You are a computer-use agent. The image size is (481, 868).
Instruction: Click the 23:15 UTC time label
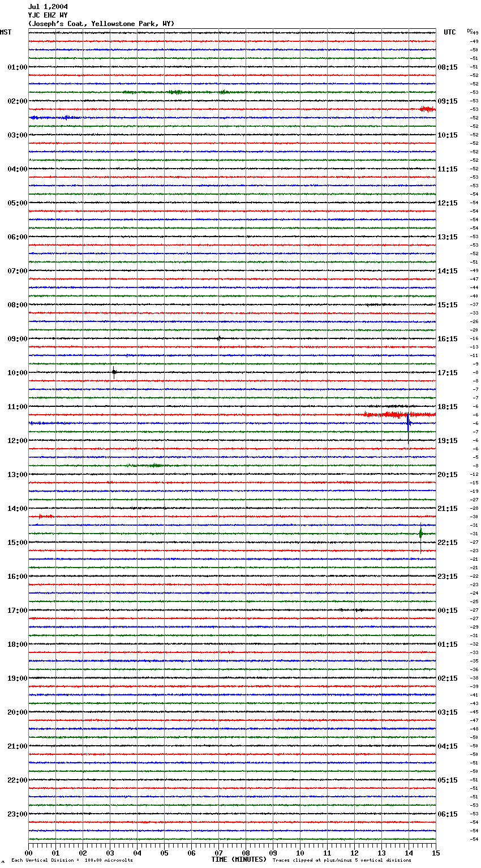pos(448,577)
